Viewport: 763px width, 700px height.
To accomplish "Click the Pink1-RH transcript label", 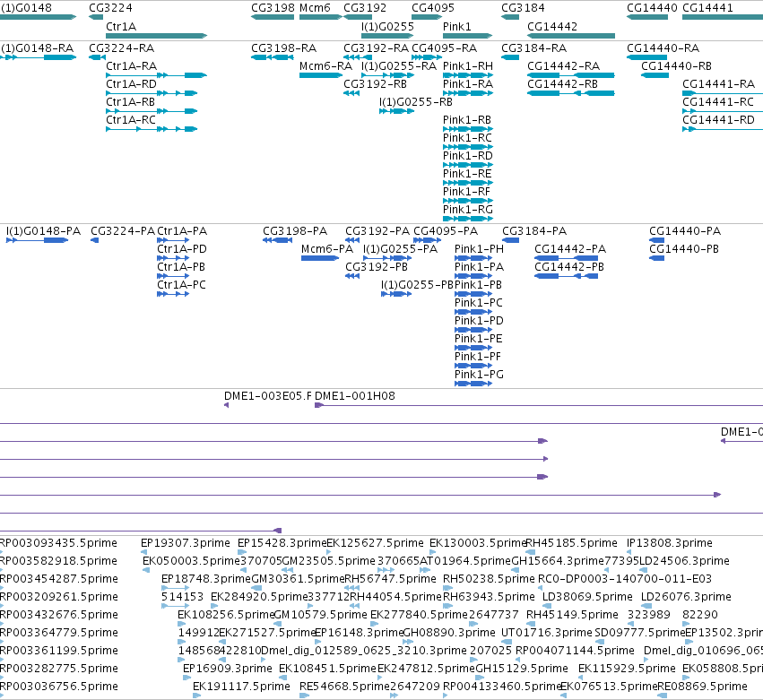I will tap(468, 66).
